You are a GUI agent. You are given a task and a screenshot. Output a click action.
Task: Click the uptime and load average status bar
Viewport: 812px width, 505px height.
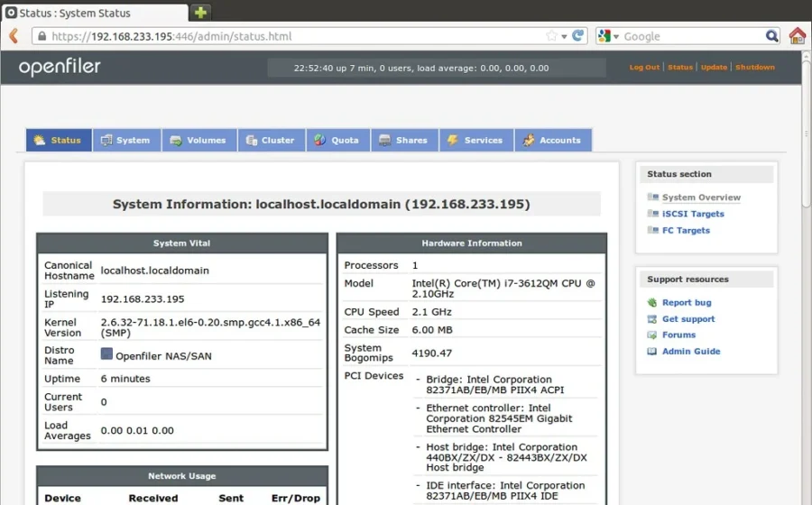pos(437,68)
